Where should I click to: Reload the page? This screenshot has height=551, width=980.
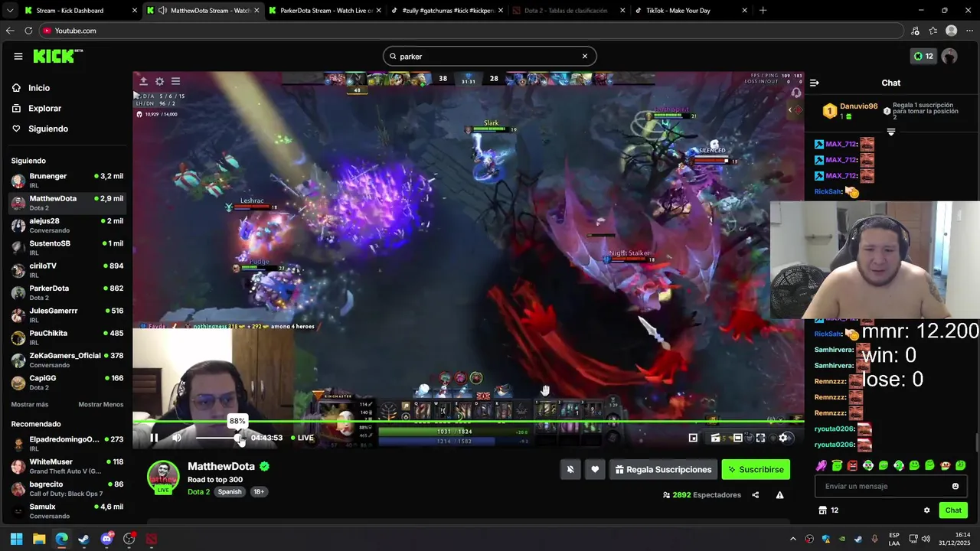(x=28, y=31)
